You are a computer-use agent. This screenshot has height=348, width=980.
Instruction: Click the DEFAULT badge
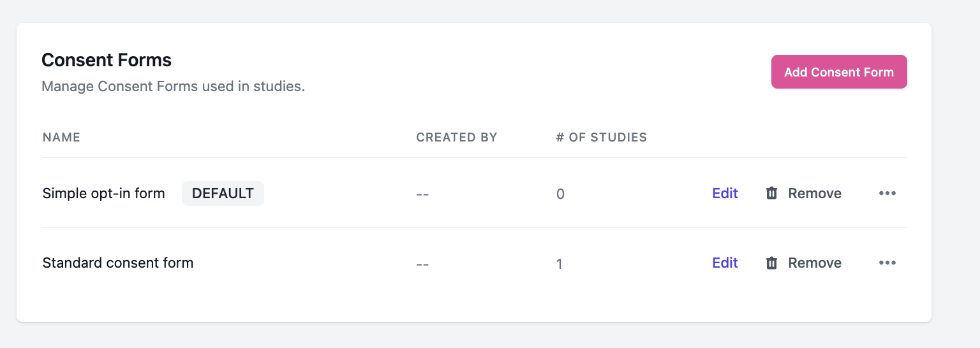click(223, 193)
